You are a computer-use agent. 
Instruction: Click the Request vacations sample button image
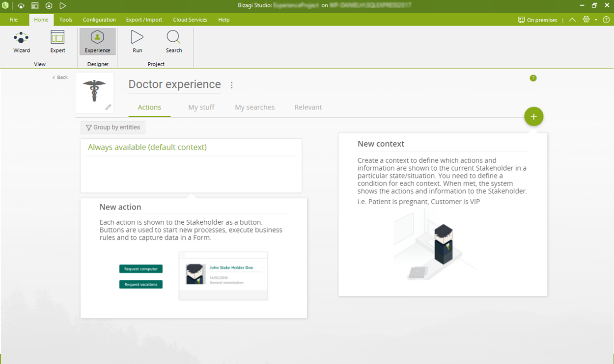(141, 285)
